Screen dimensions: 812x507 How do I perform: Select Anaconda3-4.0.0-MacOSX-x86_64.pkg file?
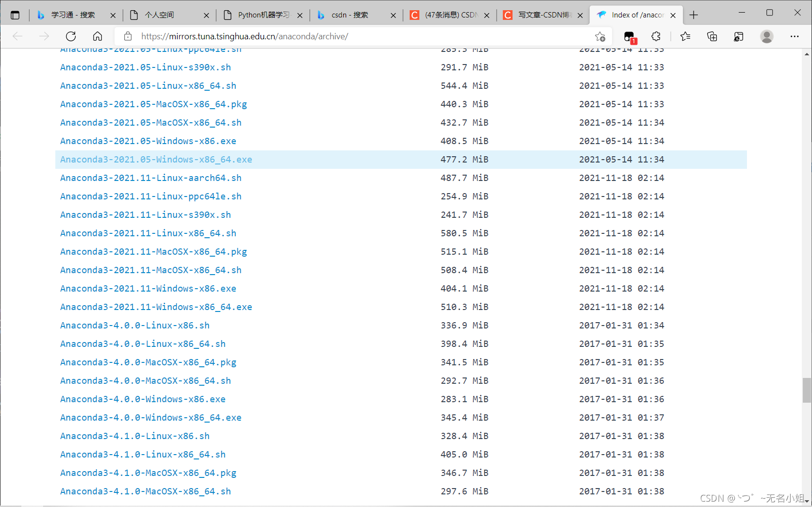coord(148,362)
